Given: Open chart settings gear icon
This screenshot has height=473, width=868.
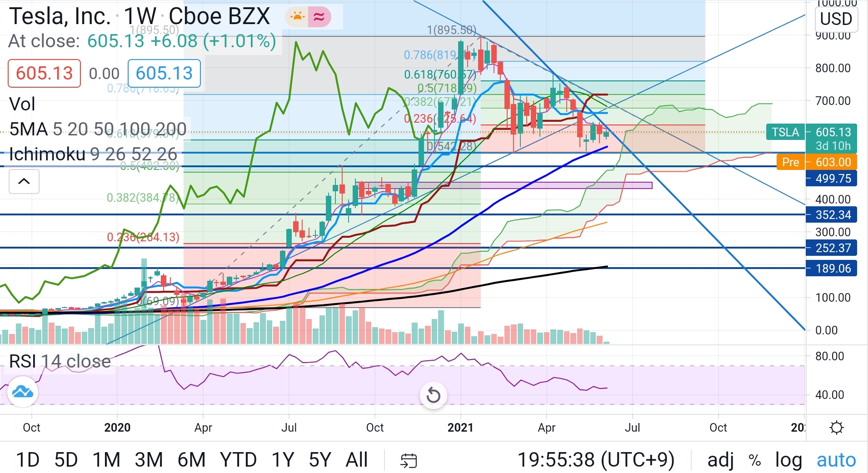Looking at the screenshot, I should [836, 428].
